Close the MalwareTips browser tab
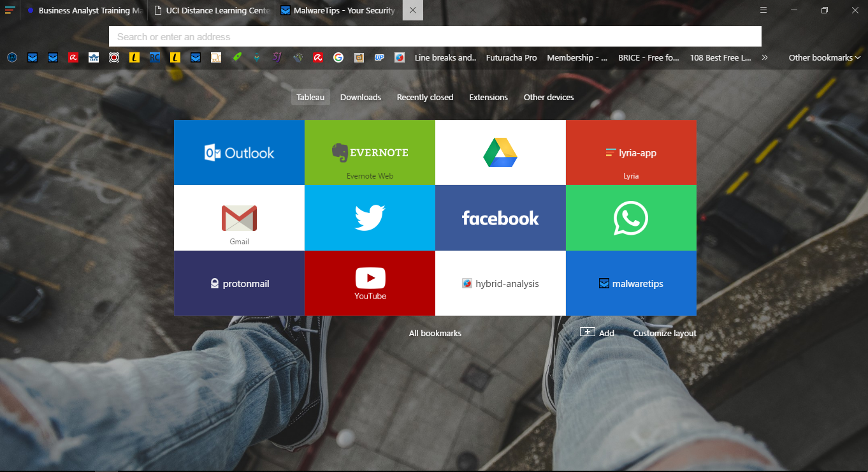Viewport: 868px width, 472px height. tap(413, 10)
